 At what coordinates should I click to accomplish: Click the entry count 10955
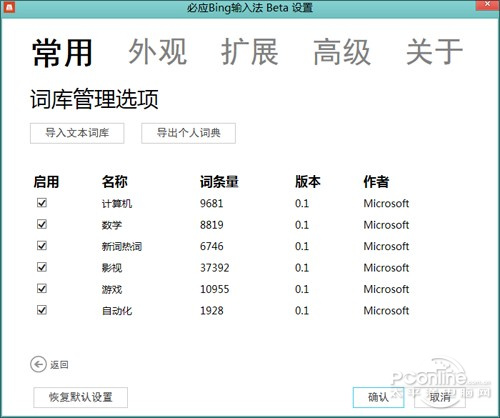click(x=215, y=289)
